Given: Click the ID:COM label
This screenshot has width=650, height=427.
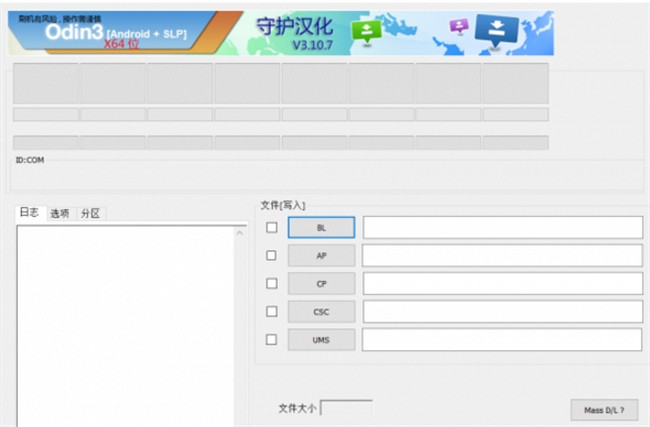Looking at the screenshot, I should (30, 160).
